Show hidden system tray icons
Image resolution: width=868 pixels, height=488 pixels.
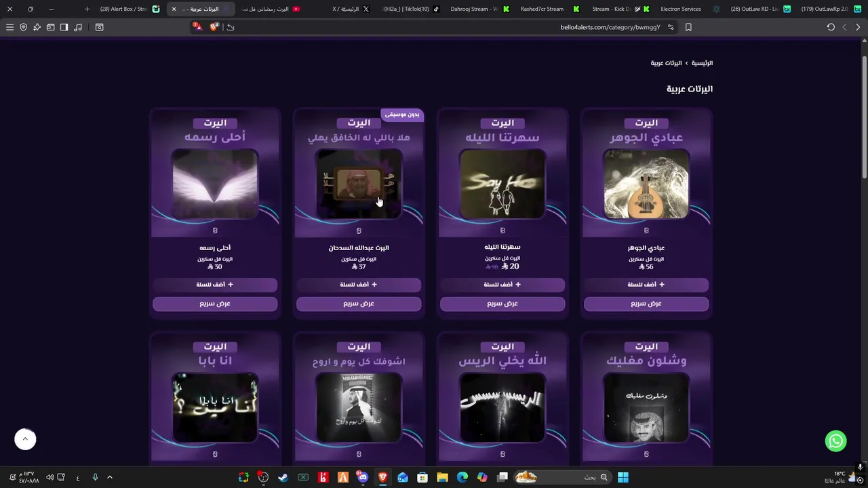110,477
